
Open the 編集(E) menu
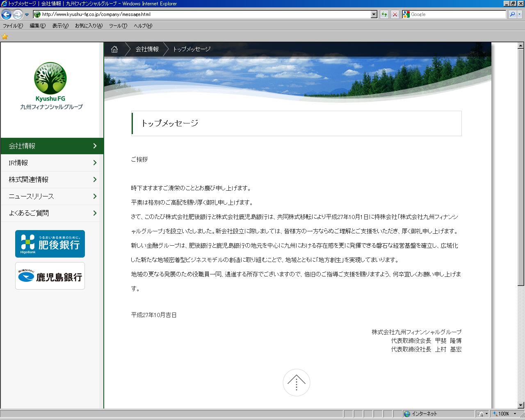pos(37,26)
